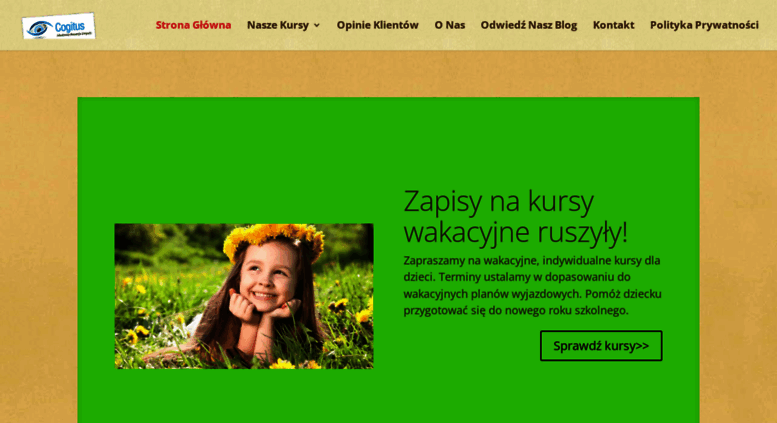Click the Sprawdź kursy>> button
Viewport: 777px width, 423px height.
[601, 346]
